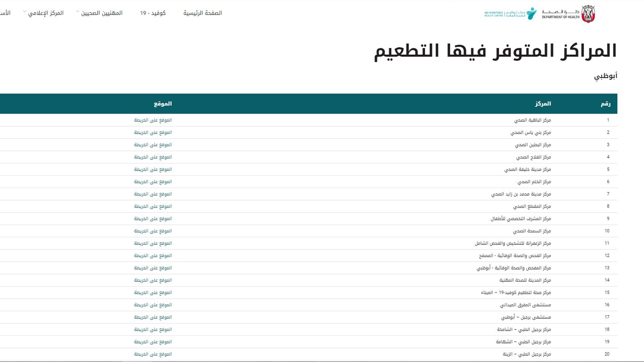
Task: Show map for مركز مدينة خليفة الصحي
Action: [x=152, y=169]
